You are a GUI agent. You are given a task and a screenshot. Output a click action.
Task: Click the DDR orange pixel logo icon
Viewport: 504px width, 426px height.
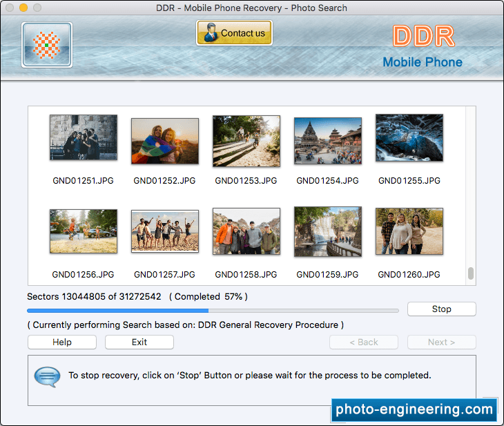pyautogui.click(x=47, y=45)
